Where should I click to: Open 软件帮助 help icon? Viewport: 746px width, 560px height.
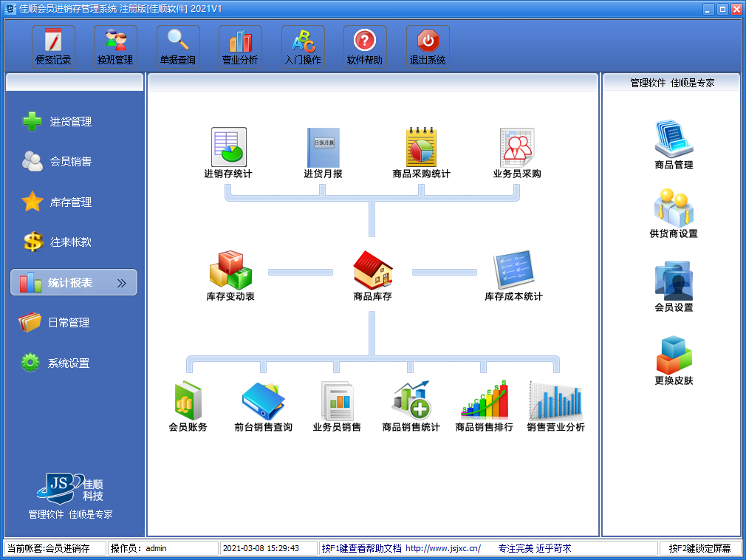[x=365, y=47]
